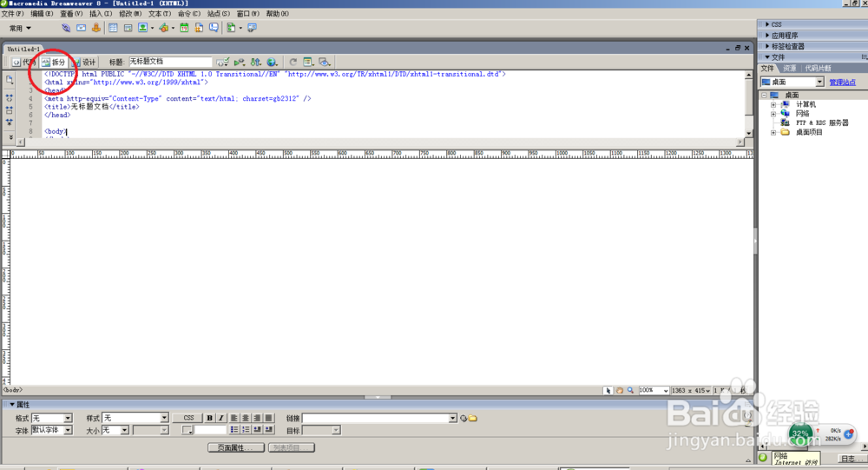The image size is (868, 470).
Task: Toggle italic formatting
Action: click(x=220, y=418)
